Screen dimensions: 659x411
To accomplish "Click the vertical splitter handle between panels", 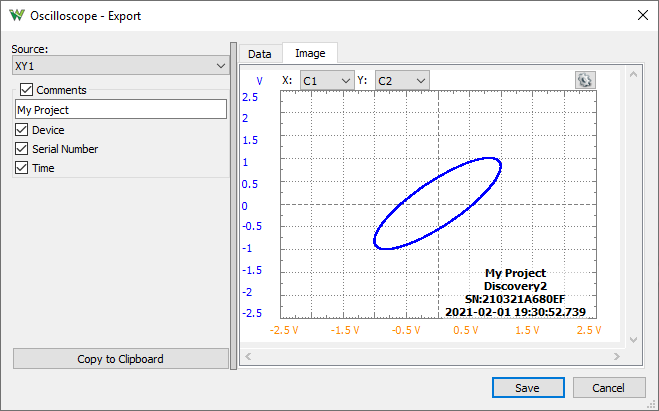I will click(234, 205).
